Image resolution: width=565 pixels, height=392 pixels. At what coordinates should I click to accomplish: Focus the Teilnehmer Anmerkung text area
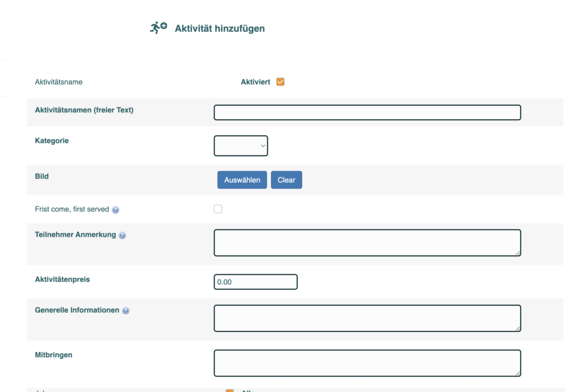tap(367, 243)
